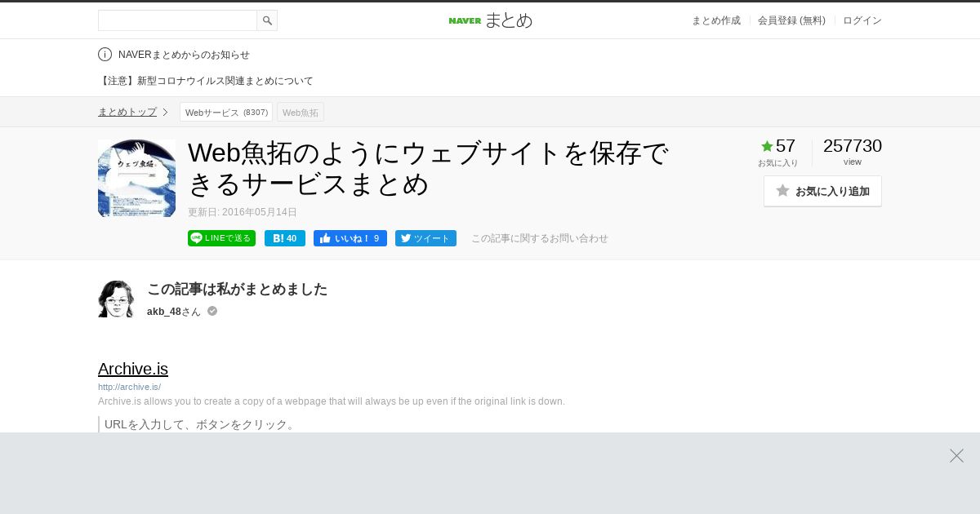This screenshot has width=980, height=514.
Task: Click the Hatena B! 40 bookmark button
Action: coord(285,238)
